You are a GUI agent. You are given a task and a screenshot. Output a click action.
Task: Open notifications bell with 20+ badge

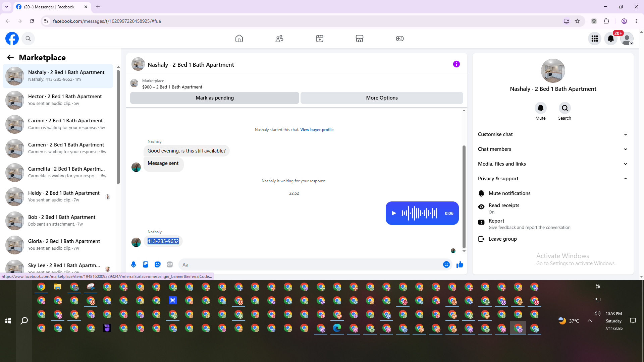click(x=611, y=39)
